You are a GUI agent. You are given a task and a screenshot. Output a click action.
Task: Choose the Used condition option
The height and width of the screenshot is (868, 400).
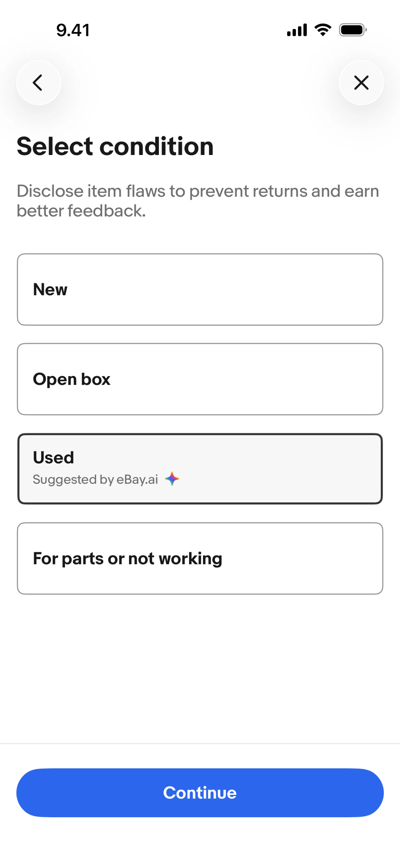pyautogui.click(x=200, y=469)
